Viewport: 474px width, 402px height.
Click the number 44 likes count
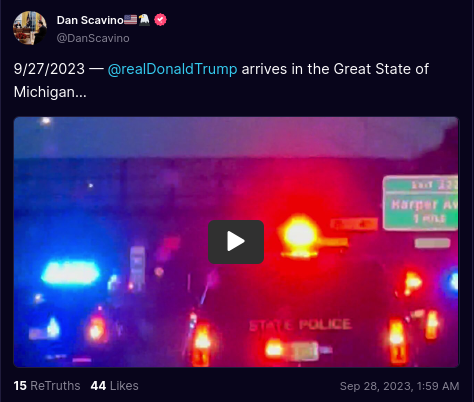[98, 386]
